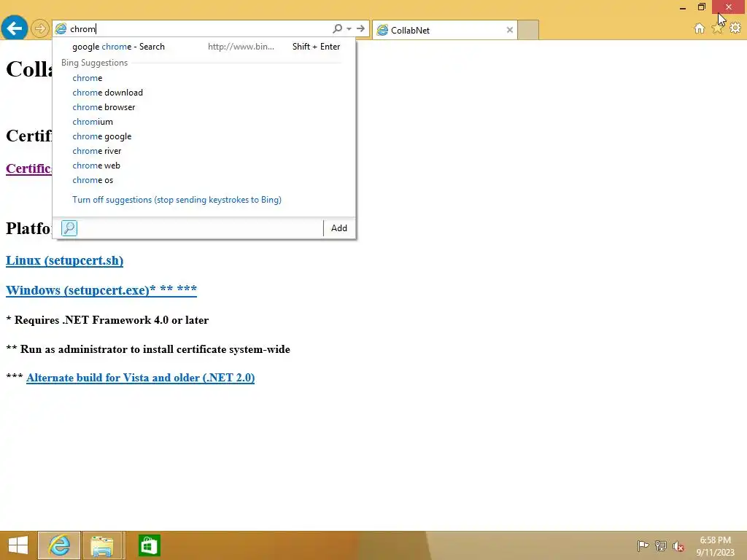The height and width of the screenshot is (560, 747).
Task: Click the 'Bing Suggestions' header
Action: coord(94,63)
